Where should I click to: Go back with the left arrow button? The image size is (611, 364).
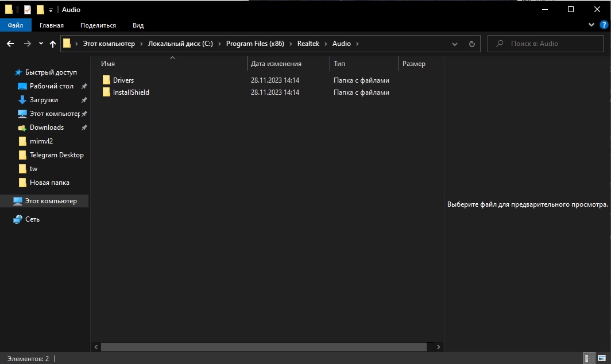coord(10,44)
